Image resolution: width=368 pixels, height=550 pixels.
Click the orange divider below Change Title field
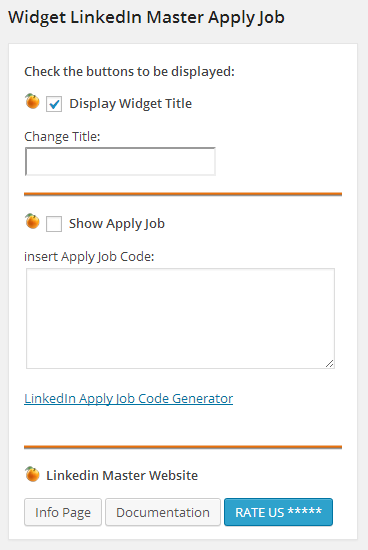click(x=183, y=194)
